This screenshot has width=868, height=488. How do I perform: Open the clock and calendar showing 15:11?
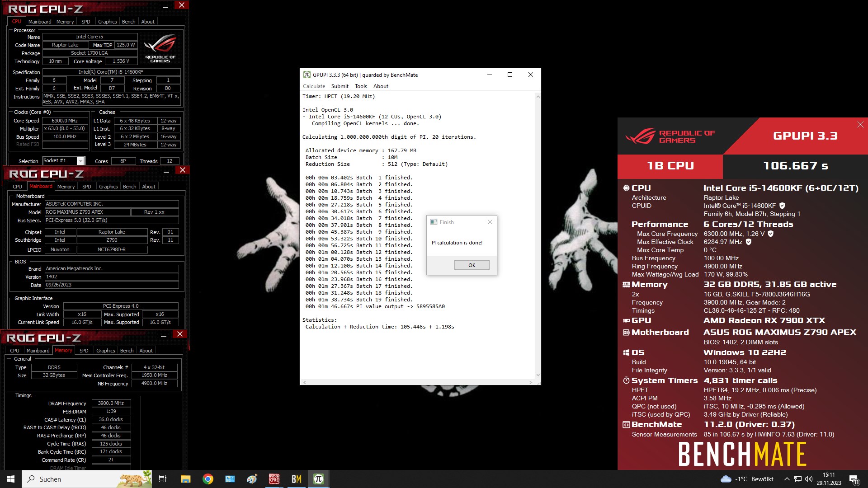coord(829,479)
